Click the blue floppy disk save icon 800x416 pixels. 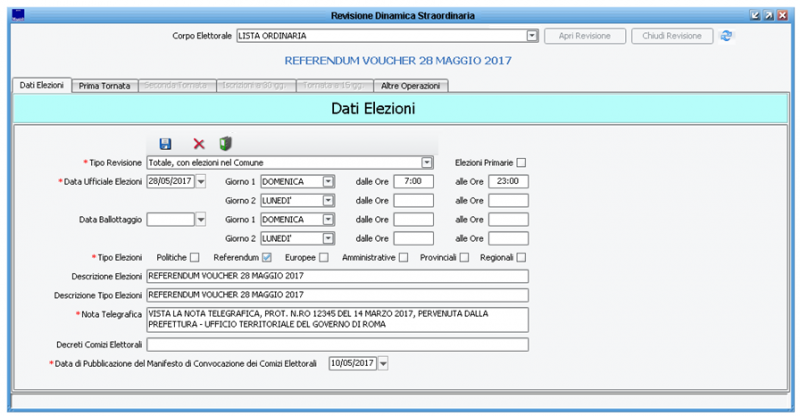point(166,144)
